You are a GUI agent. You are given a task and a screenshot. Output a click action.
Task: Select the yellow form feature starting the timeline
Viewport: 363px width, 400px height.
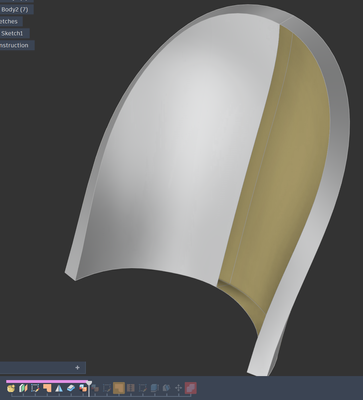pyautogui.click(x=11, y=388)
